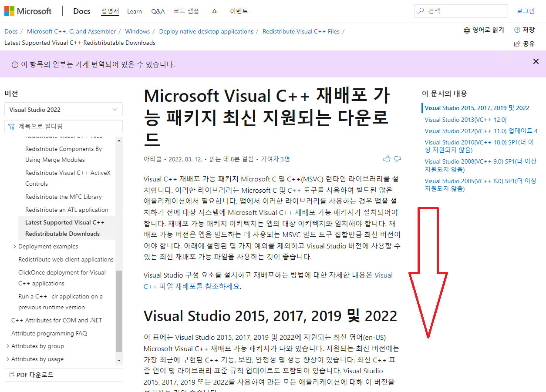The image size is (546, 392).
Task: Click the 로그인 sign-in link
Action: (x=526, y=11)
